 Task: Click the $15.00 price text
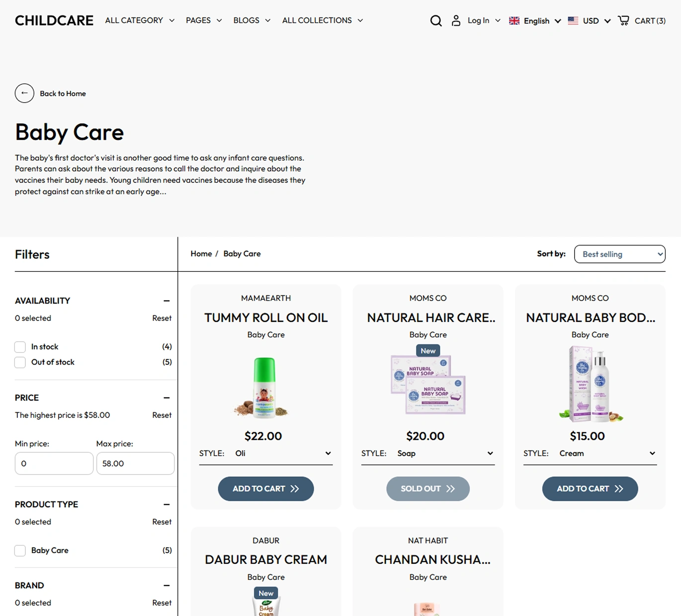pyautogui.click(x=587, y=436)
